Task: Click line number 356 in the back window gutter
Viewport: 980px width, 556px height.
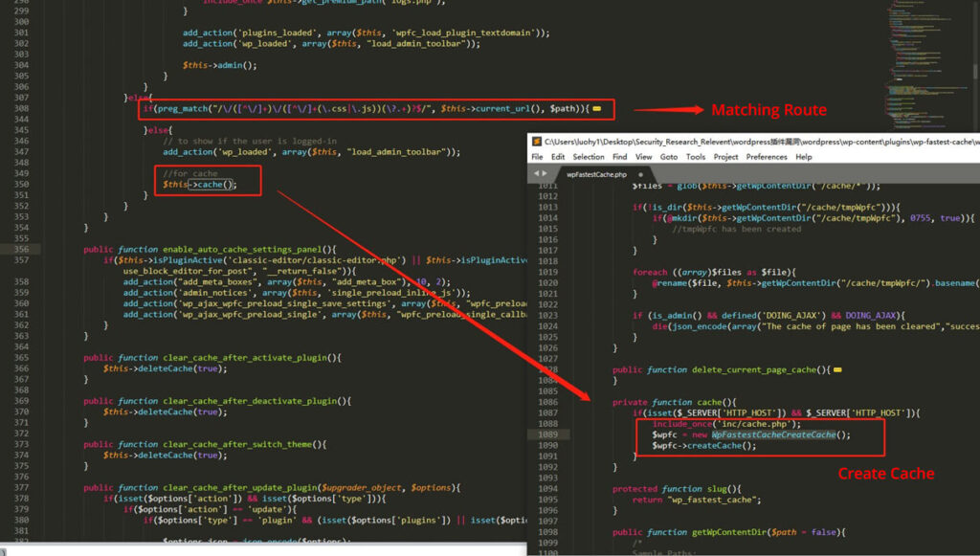Action: (x=21, y=249)
